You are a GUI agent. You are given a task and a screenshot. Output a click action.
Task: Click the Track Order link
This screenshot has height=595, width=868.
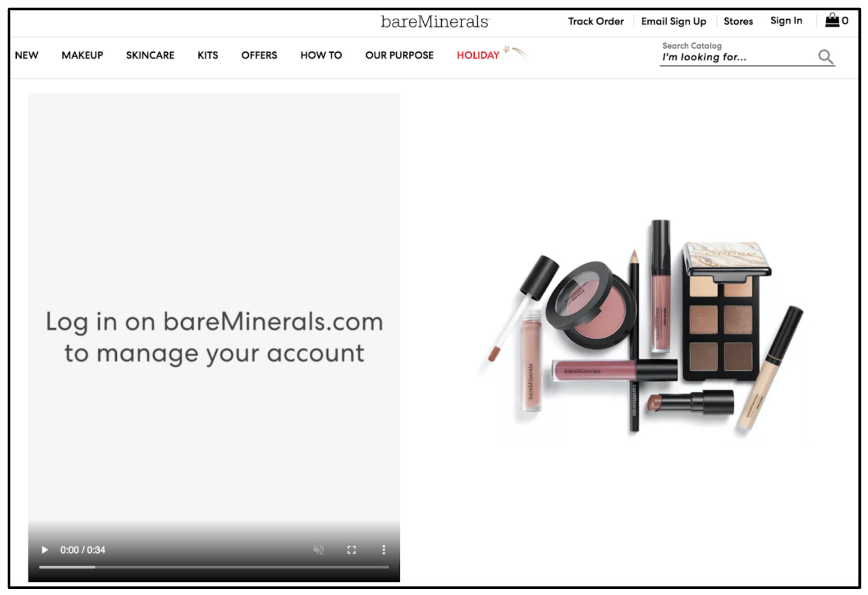click(596, 22)
